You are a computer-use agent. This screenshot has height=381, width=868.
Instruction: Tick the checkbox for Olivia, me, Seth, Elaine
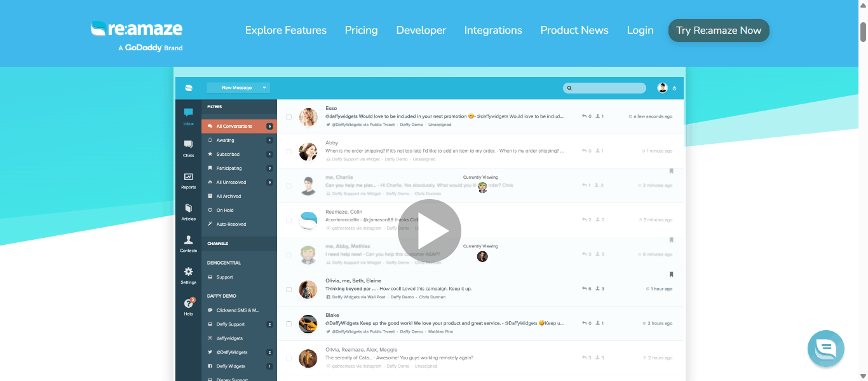[x=288, y=289]
